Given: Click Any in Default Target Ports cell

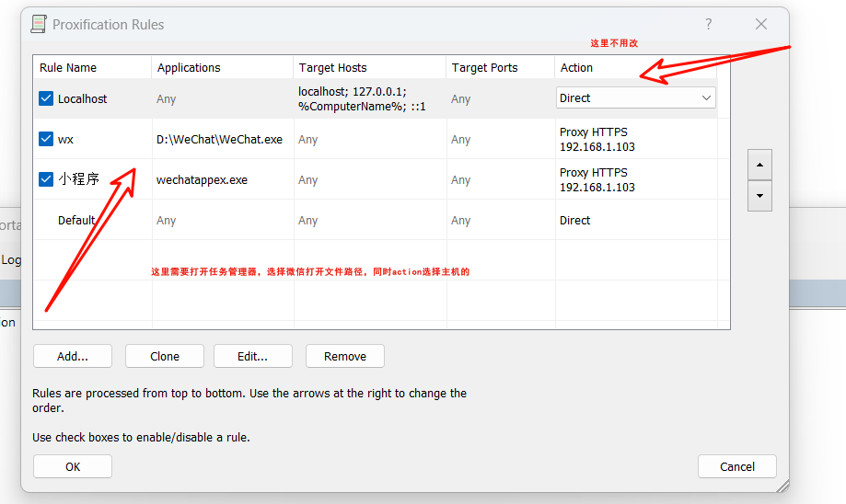Looking at the screenshot, I should coord(461,221).
